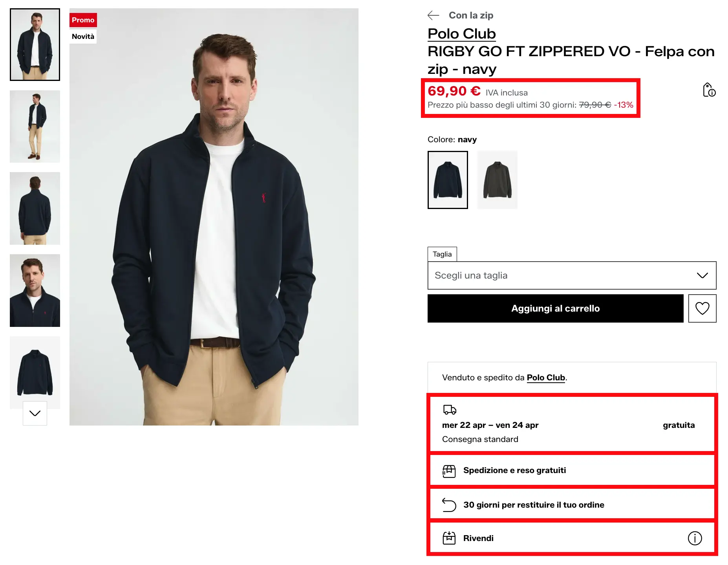Open the Scegli una taglia dropdown
Viewport: 728px width, 565px height.
coord(572,275)
